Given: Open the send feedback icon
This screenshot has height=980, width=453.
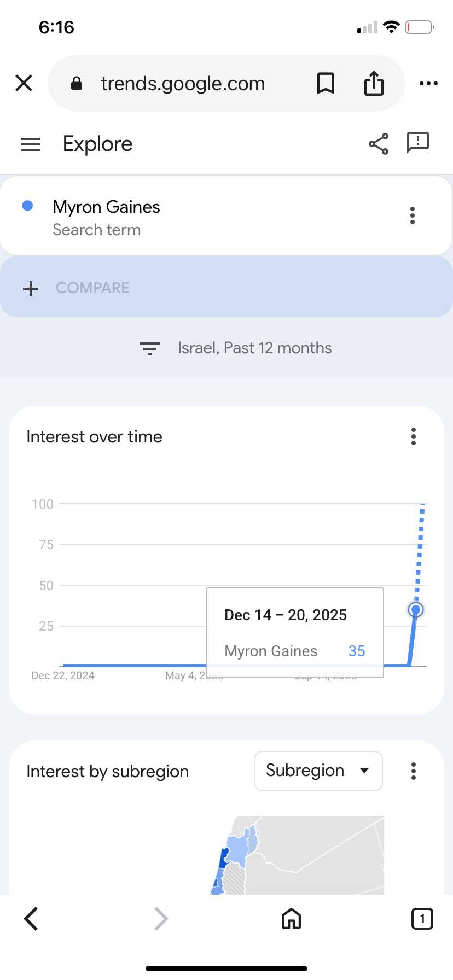Looking at the screenshot, I should [x=418, y=143].
